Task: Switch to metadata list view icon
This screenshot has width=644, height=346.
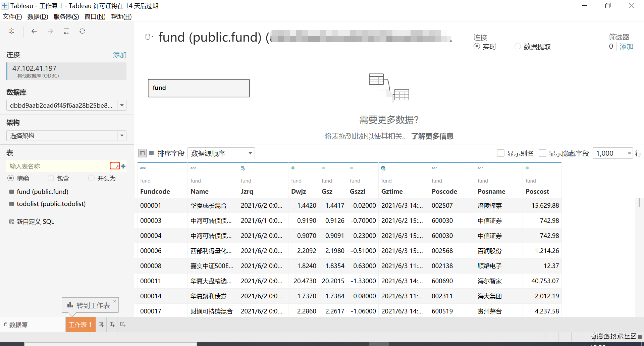Action: coord(152,153)
